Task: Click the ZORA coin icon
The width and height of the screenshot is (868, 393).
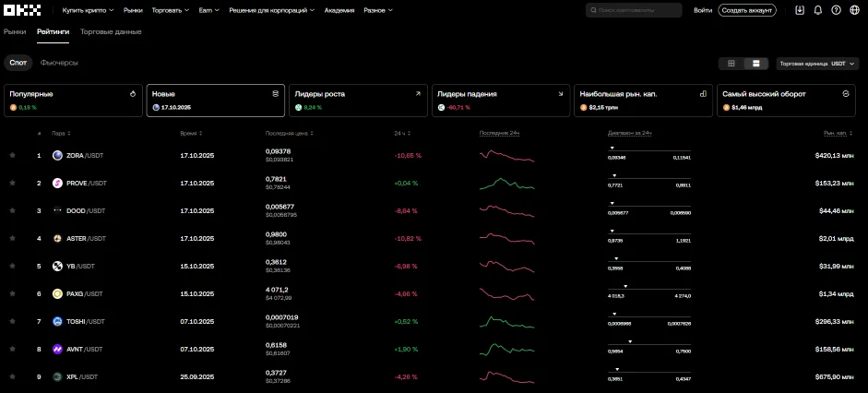Action: tap(57, 156)
